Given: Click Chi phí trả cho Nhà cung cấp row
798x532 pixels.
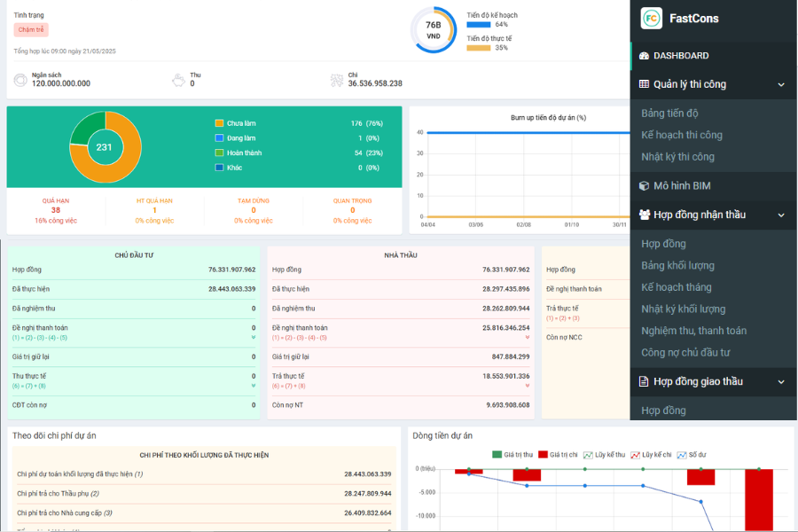Looking at the screenshot, I should pos(204,512).
